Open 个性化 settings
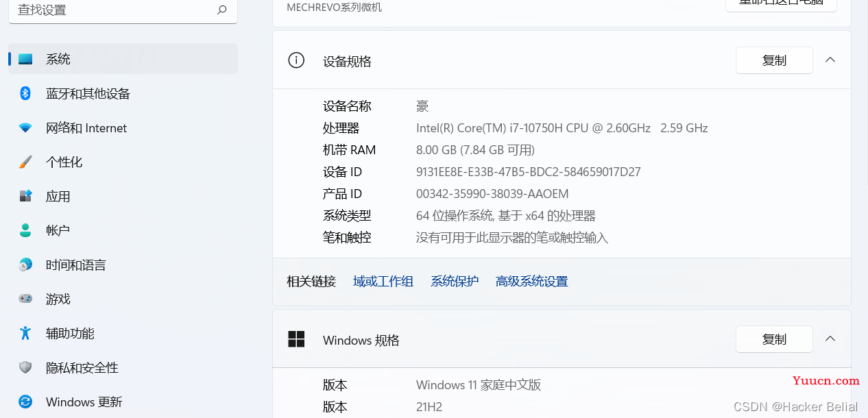 (x=123, y=162)
